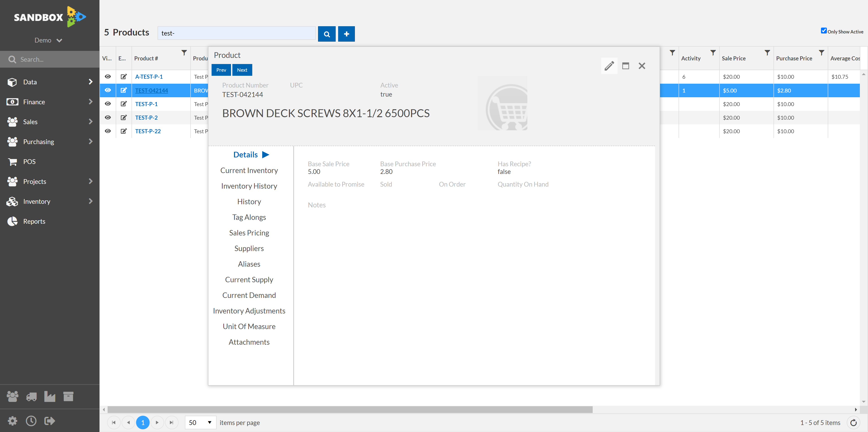Go to last page in pager
This screenshot has height=432, width=868.
(172, 423)
